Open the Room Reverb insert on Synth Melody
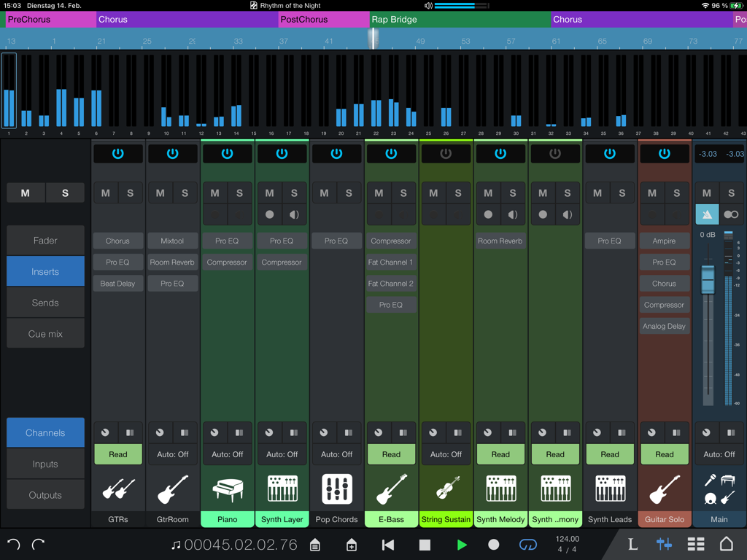 (500, 241)
